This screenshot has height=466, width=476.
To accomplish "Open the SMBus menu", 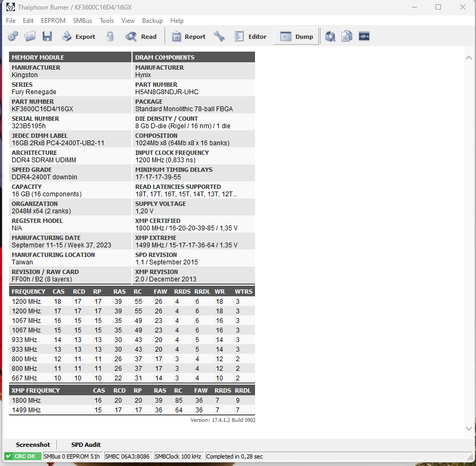I will pos(83,21).
